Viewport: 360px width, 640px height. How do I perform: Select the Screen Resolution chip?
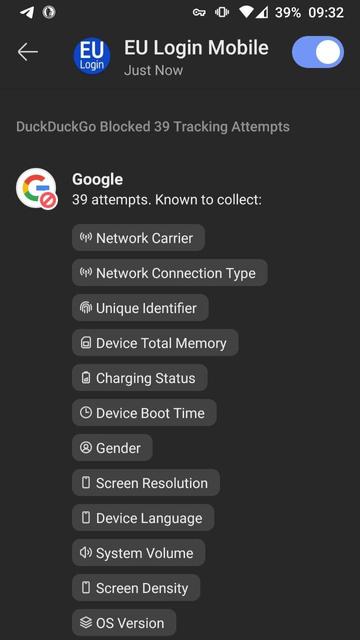pos(146,483)
